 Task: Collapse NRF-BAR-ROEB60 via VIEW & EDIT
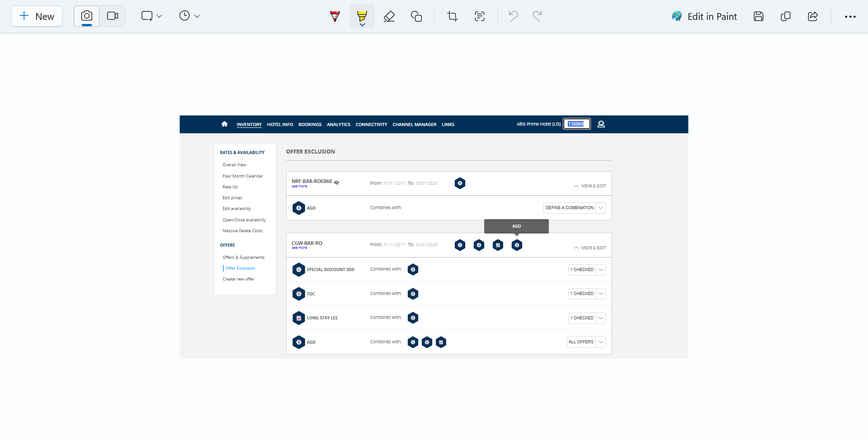pyautogui.click(x=590, y=186)
